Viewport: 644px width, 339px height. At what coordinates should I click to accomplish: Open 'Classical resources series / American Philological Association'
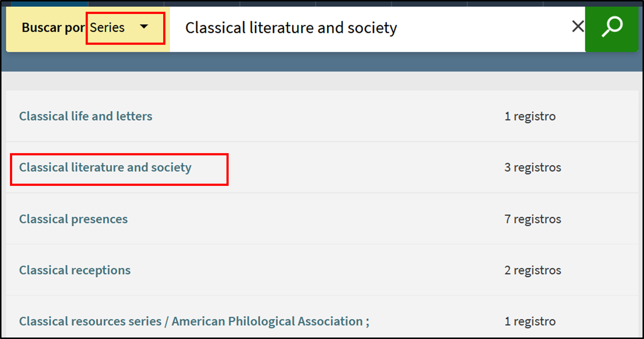click(194, 321)
